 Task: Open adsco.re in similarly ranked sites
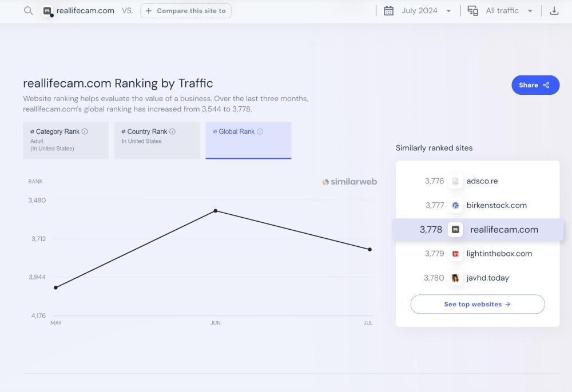click(x=482, y=181)
